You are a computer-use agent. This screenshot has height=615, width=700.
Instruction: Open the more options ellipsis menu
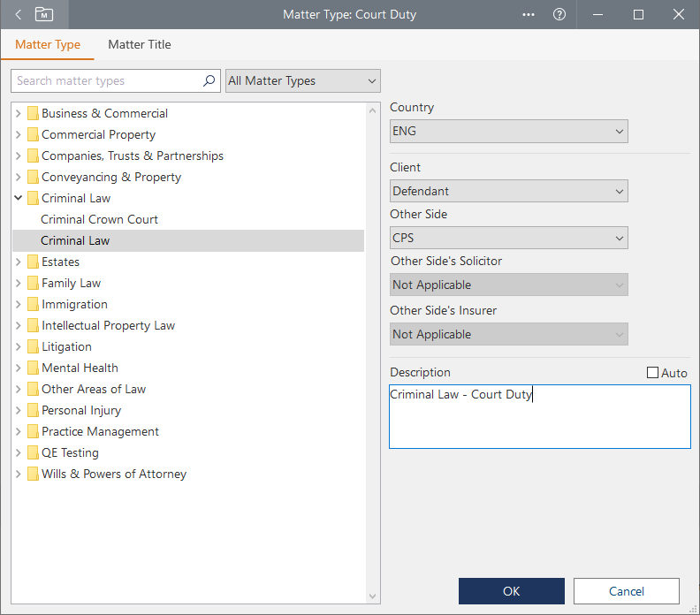pyautogui.click(x=529, y=14)
